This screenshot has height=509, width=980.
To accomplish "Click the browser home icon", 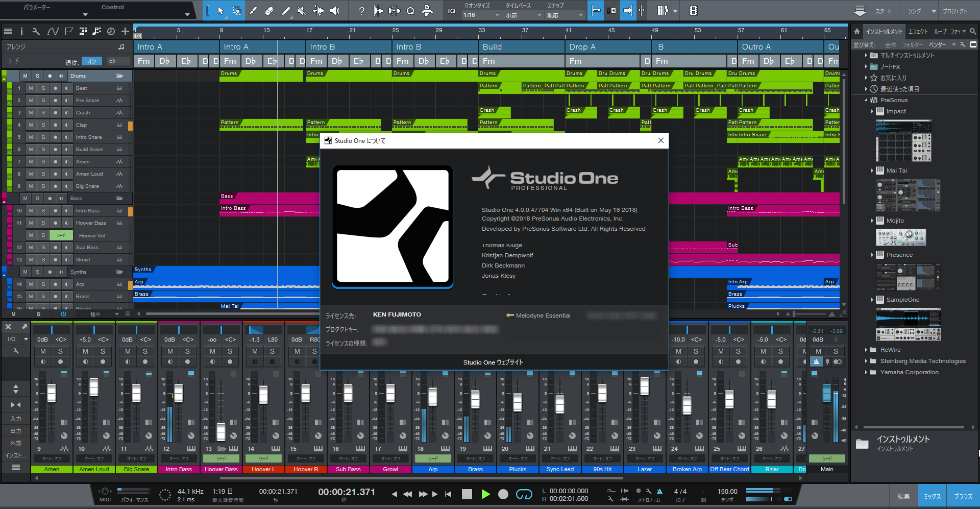I will click(x=857, y=32).
